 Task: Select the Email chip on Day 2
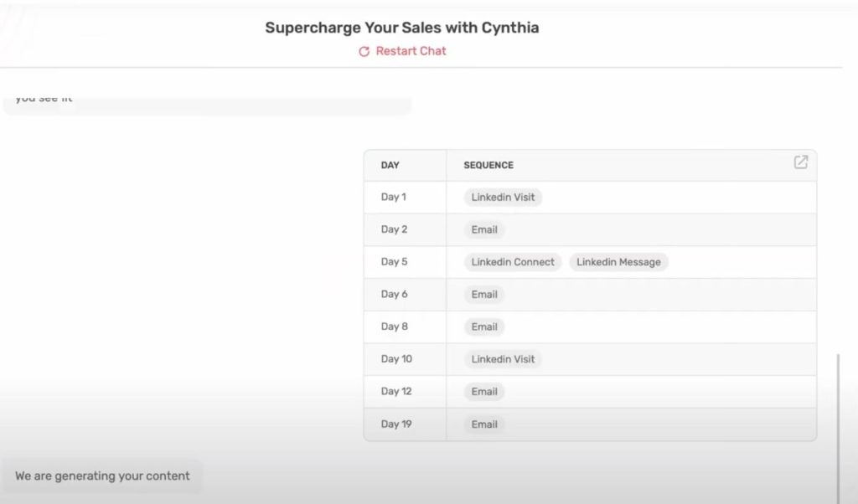click(484, 230)
